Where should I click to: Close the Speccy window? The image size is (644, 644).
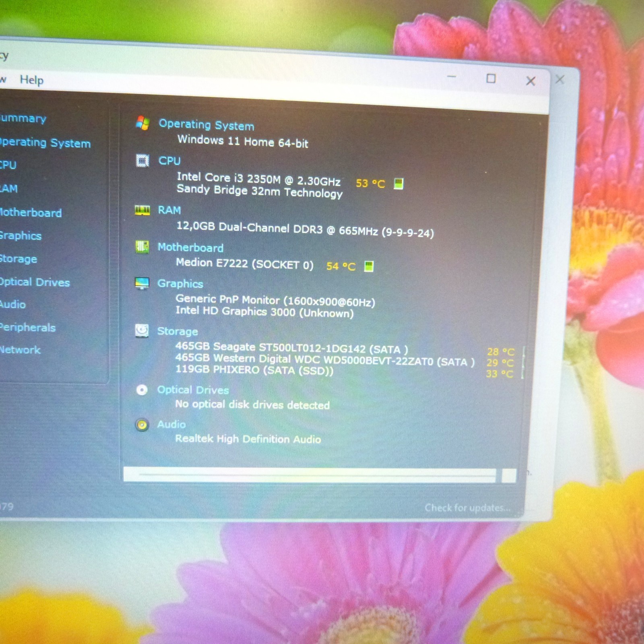(530, 81)
